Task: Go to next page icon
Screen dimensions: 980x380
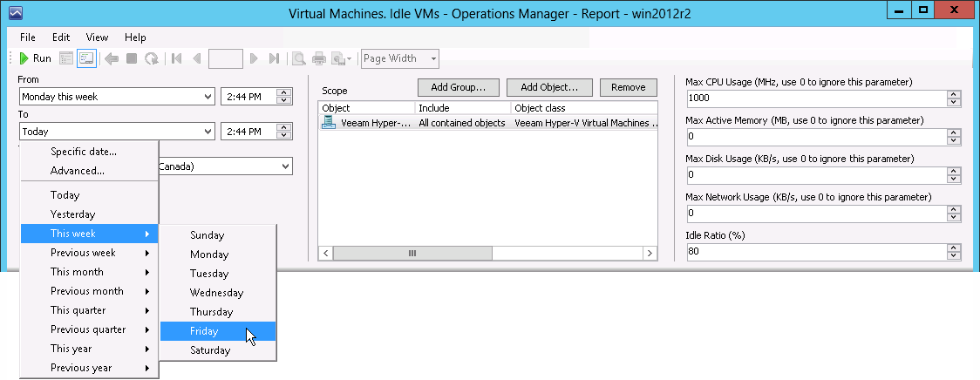Action: [x=254, y=58]
